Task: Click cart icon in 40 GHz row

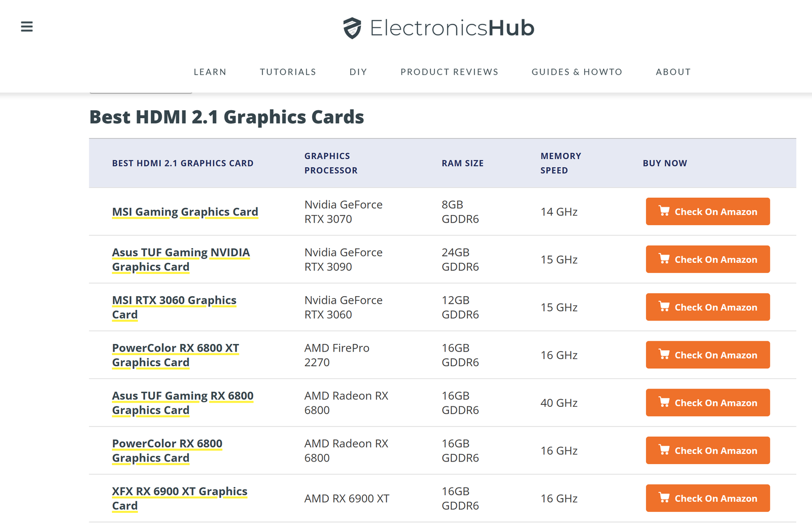Action: click(664, 402)
